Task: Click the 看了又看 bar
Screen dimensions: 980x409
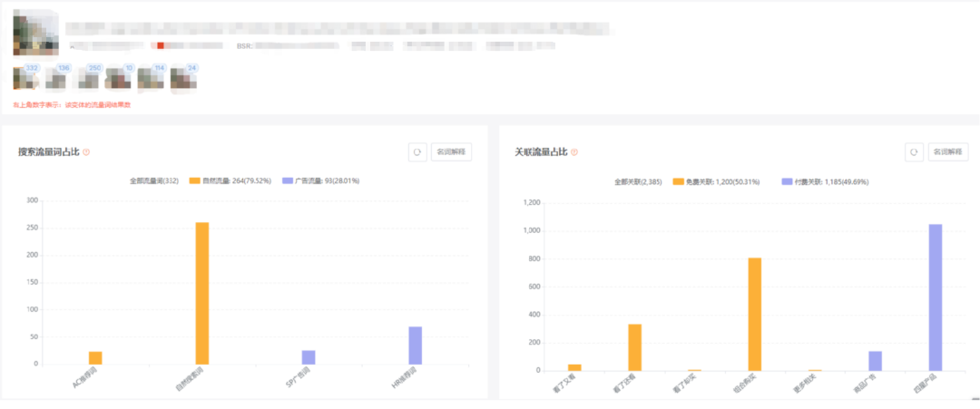Action: [x=574, y=367]
